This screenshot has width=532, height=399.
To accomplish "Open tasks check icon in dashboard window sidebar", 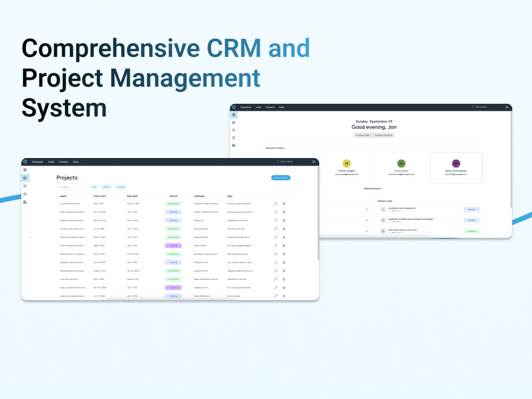I will coord(234,130).
